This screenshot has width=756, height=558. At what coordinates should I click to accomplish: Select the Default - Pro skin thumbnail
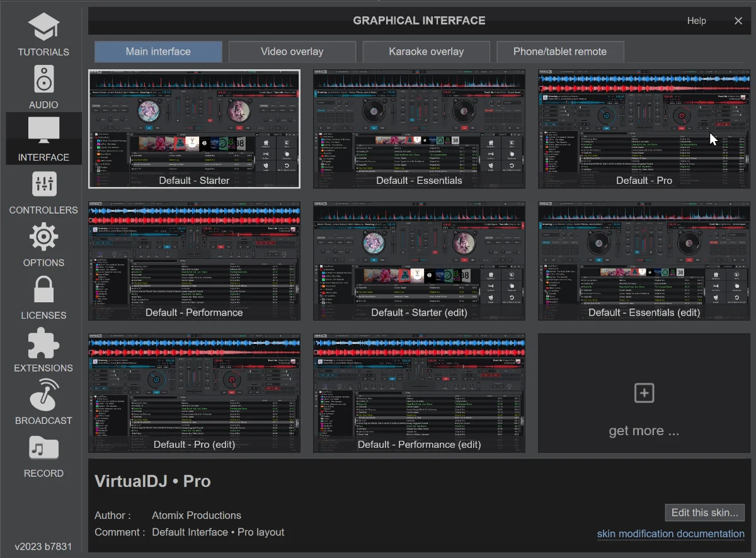pos(644,128)
